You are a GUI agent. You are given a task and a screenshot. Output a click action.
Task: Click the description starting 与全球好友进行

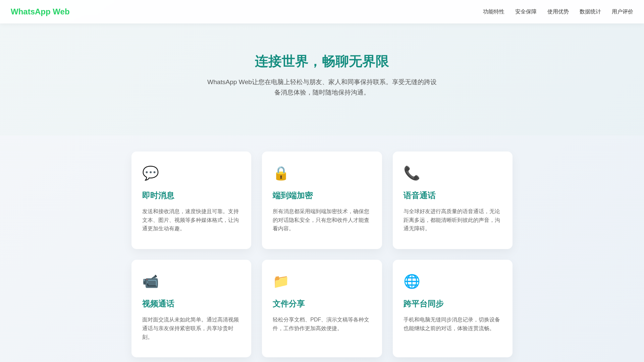[x=452, y=220]
